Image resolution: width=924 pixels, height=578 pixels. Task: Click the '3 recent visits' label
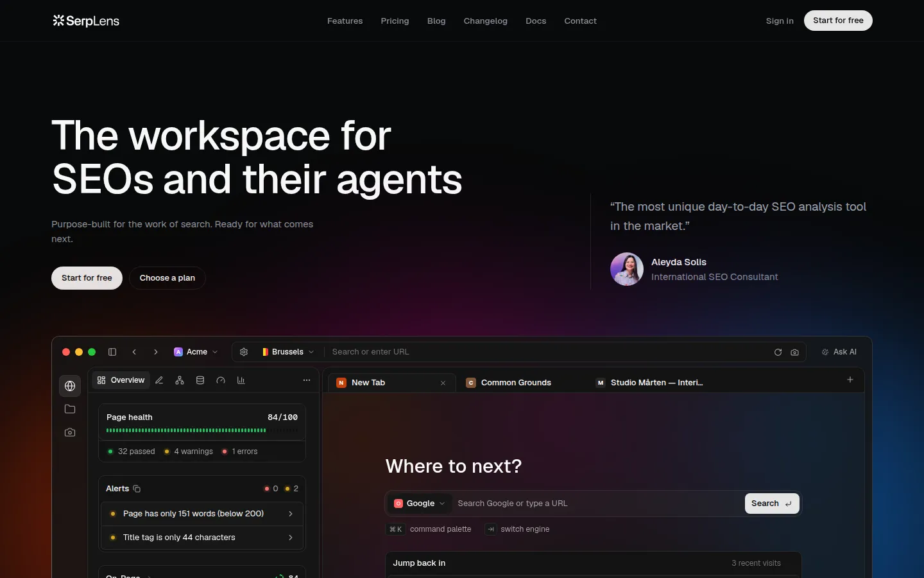click(756, 563)
